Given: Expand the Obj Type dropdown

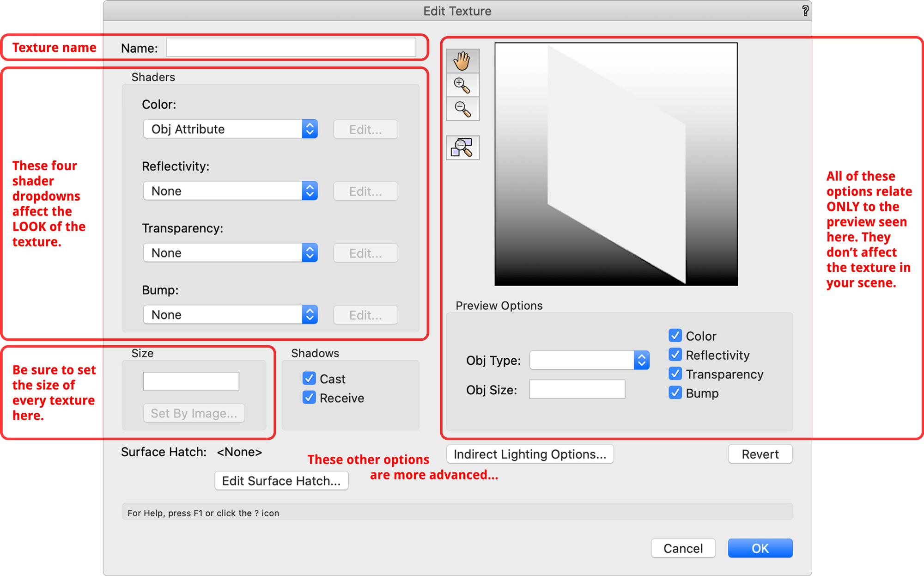Looking at the screenshot, I should [589, 360].
